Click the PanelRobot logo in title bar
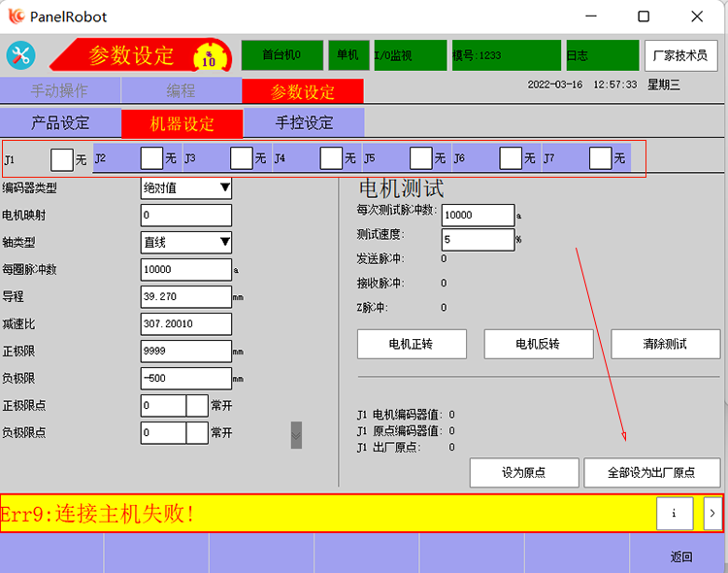Viewport: 728px width, 573px height. point(17,17)
